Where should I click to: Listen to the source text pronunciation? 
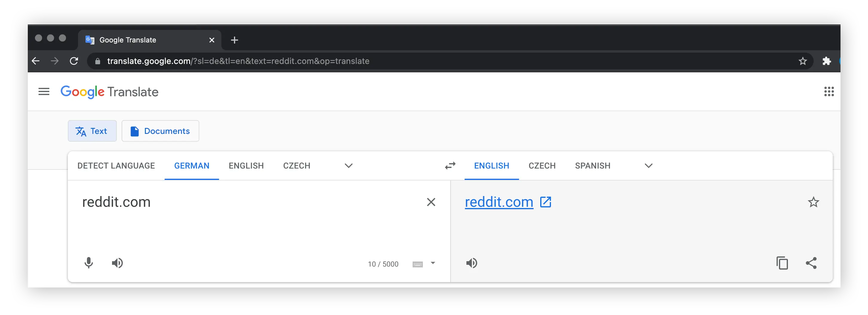pyautogui.click(x=117, y=263)
